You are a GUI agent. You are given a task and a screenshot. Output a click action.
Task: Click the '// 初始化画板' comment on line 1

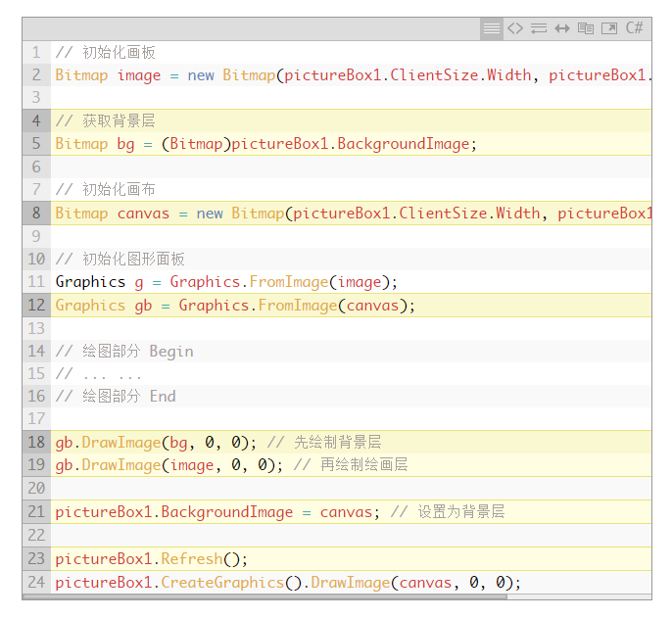pos(105,52)
